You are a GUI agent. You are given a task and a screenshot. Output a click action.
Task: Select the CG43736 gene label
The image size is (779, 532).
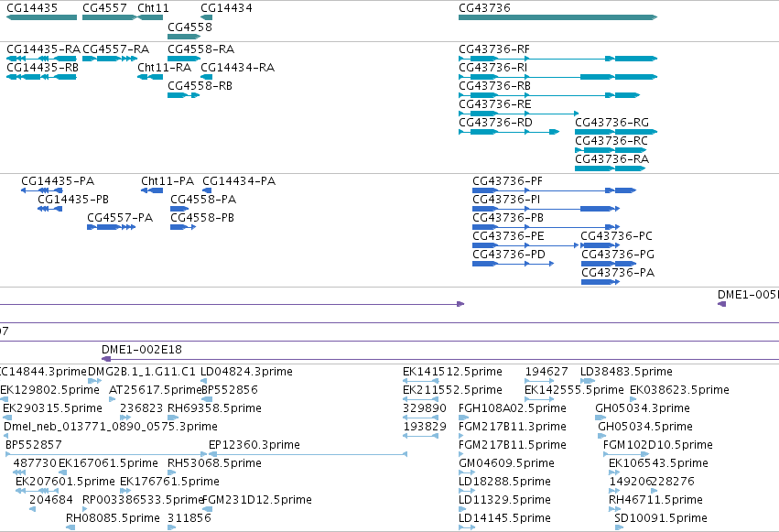point(484,8)
